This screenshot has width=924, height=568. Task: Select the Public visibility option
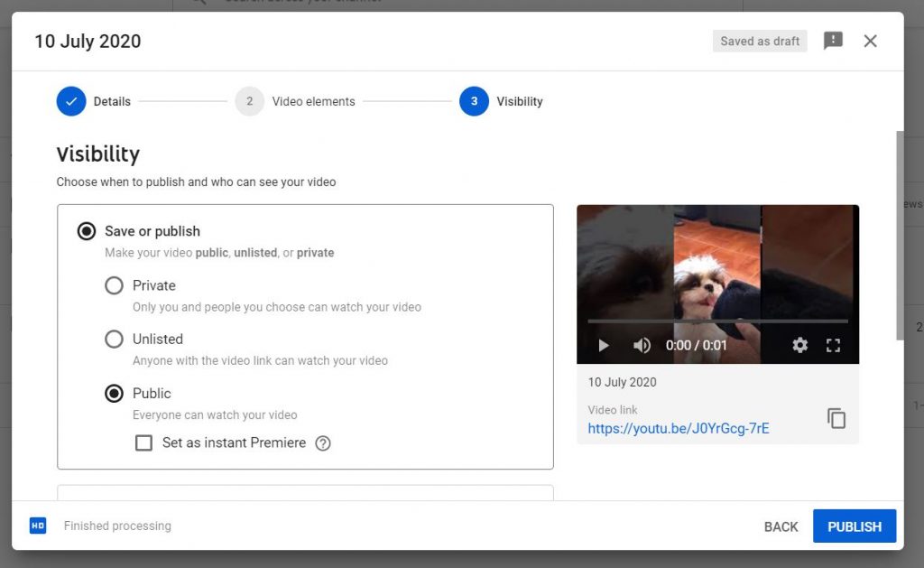115,394
